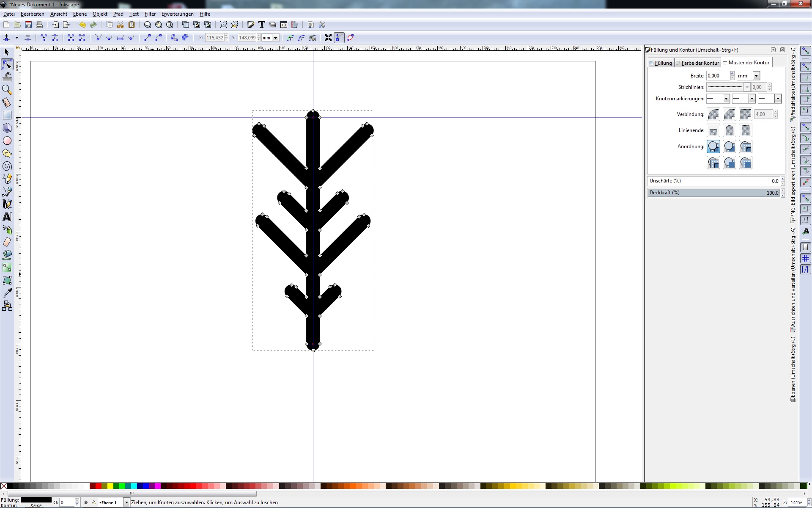Click the Breite width input field
The height and width of the screenshot is (508, 812).
point(718,76)
